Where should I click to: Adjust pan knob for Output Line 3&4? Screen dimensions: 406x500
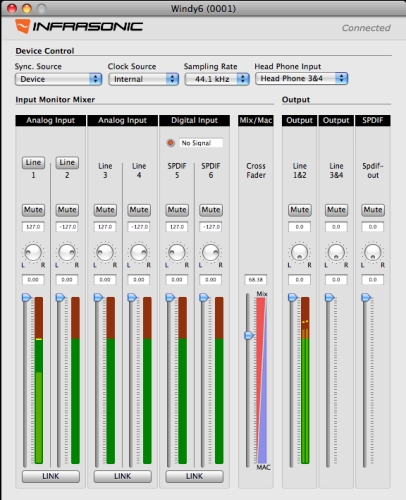tap(336, 252)
